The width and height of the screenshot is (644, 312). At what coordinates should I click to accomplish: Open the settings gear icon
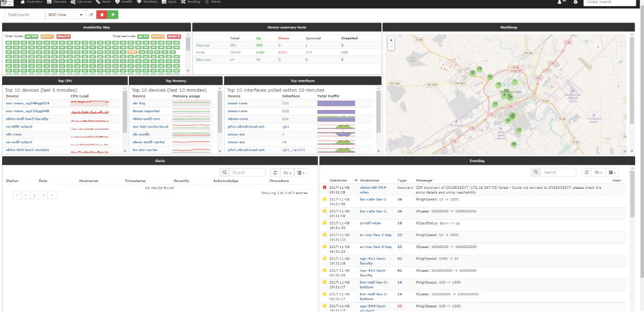(x=575, y=2)
